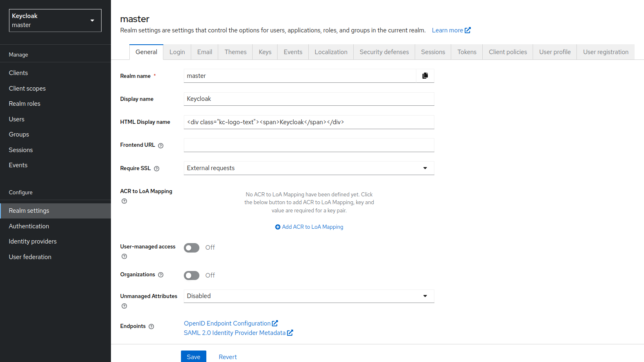
Task: Copy the realm name to clipboard
Action: point(425,76)
